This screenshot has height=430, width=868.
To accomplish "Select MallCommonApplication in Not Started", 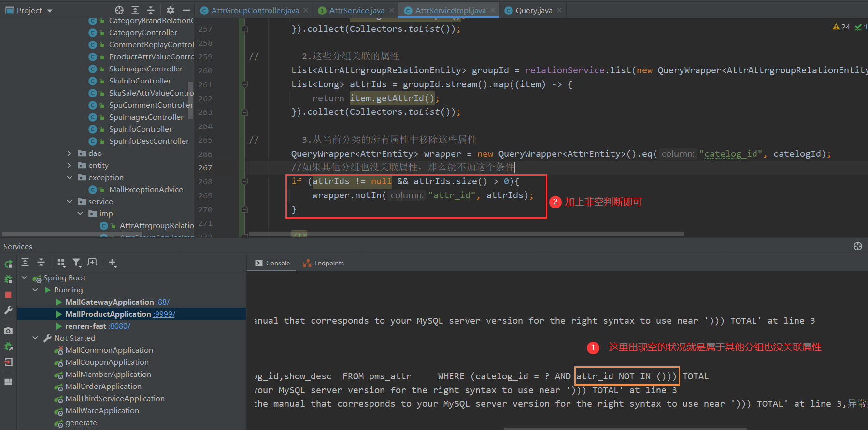I will point(109,350).
